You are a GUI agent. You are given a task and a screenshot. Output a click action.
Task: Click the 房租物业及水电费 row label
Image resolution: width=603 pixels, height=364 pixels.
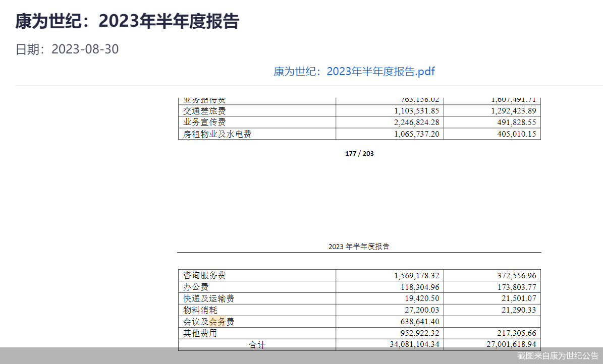(217, 134)
